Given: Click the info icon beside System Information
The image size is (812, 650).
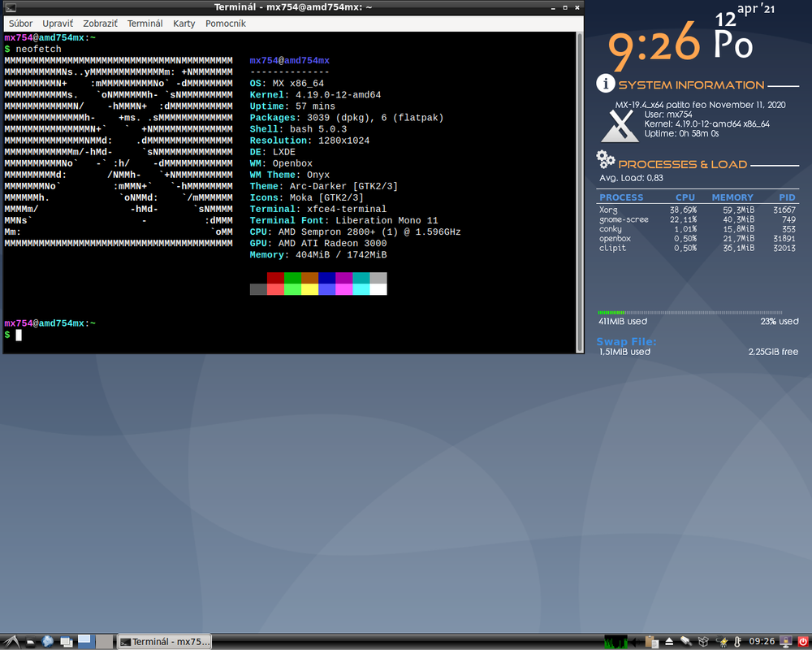Looking at the screenshot, I should point(606,84).
